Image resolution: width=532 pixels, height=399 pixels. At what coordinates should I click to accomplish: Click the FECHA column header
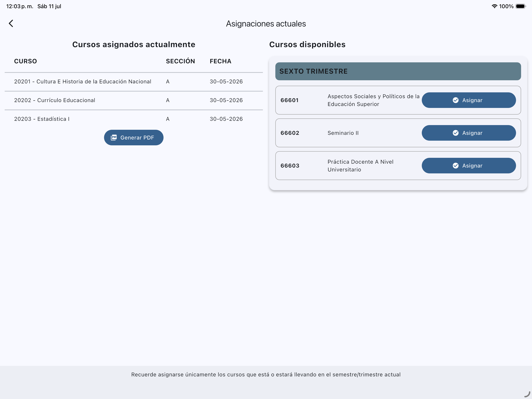coord(220,61)
